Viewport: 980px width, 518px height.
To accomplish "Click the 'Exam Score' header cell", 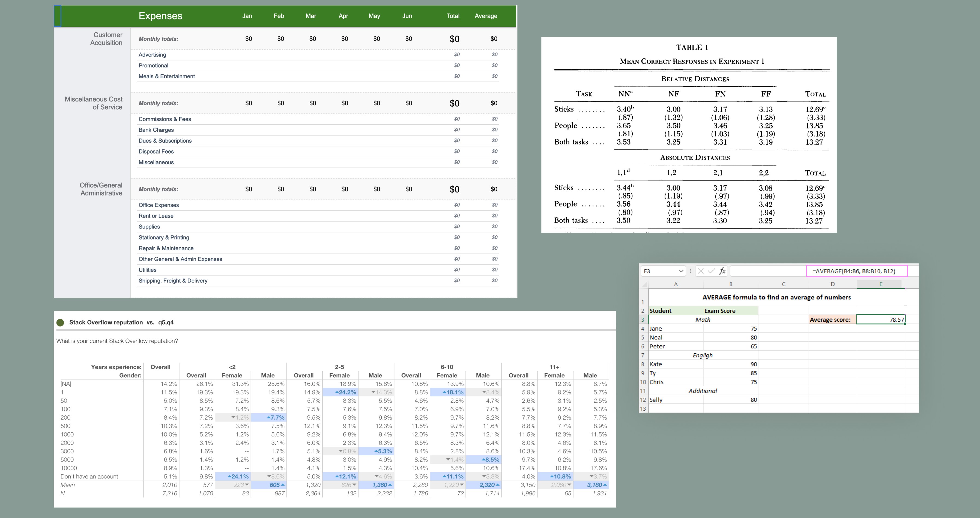I will click(x=730, y=311).
